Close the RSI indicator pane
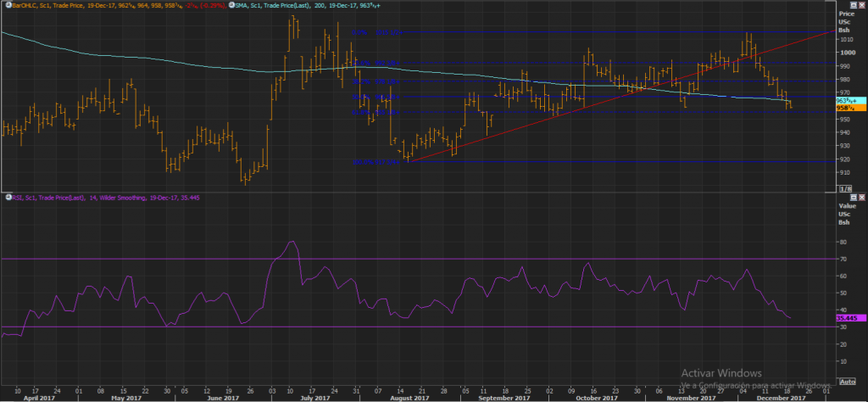868x402 pixels. coord(861,197)
